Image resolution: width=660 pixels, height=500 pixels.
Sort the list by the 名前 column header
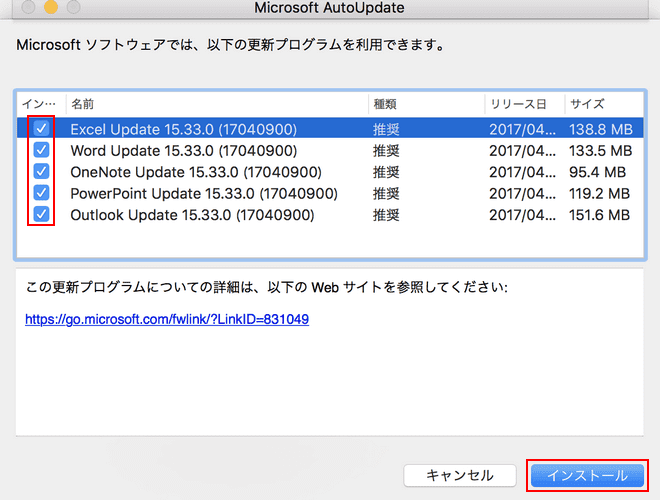pyautogui.click(x=82, y=104)
